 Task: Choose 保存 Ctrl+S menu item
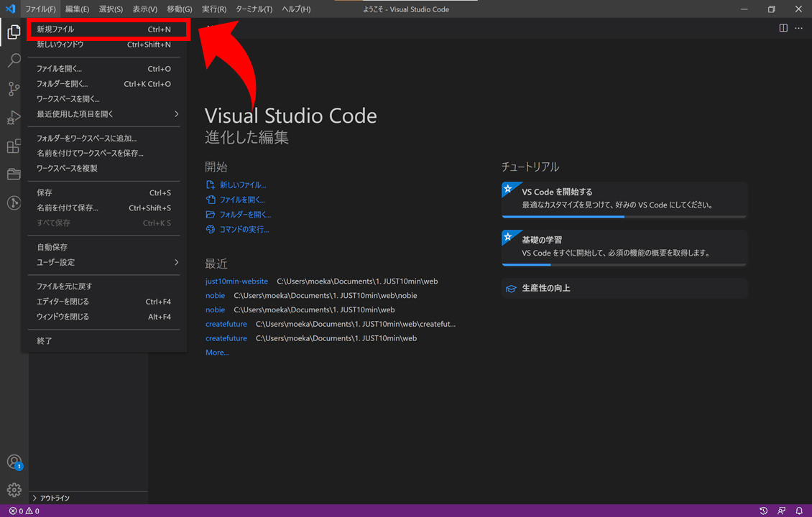click(x=103, y=192)
